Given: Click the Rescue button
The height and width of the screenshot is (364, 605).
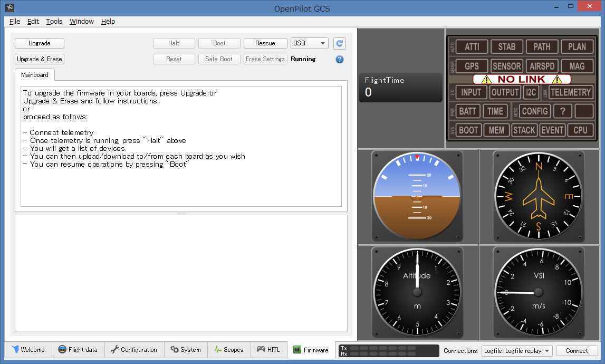Looking at the screenshot, I should click(x=265, y=43).
